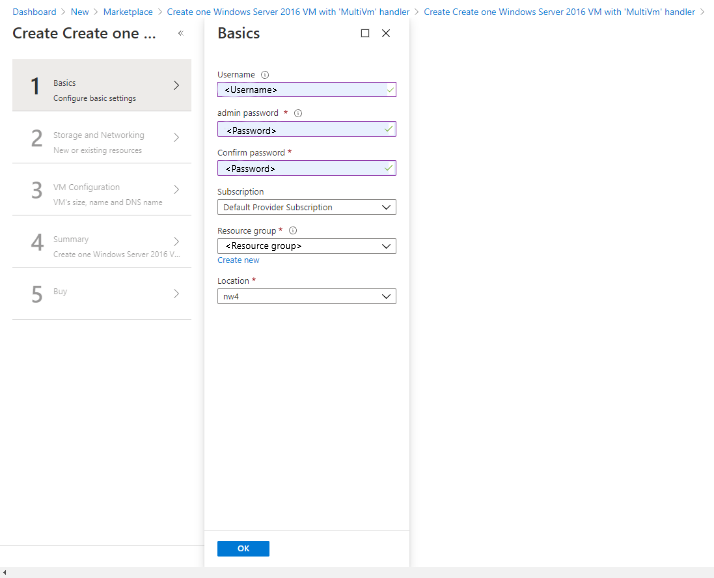This screenshot has width=714, height=578.
Task: Click the Username input field
Action: (300, 90)
